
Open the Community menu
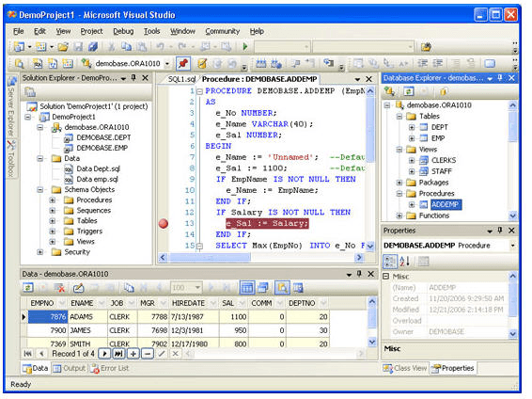coord(222,31)
